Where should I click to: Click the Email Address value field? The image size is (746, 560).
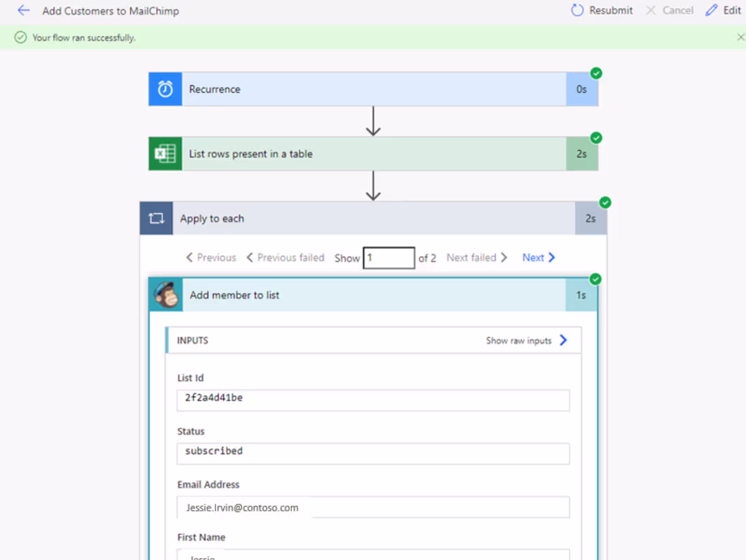point(373,507)
